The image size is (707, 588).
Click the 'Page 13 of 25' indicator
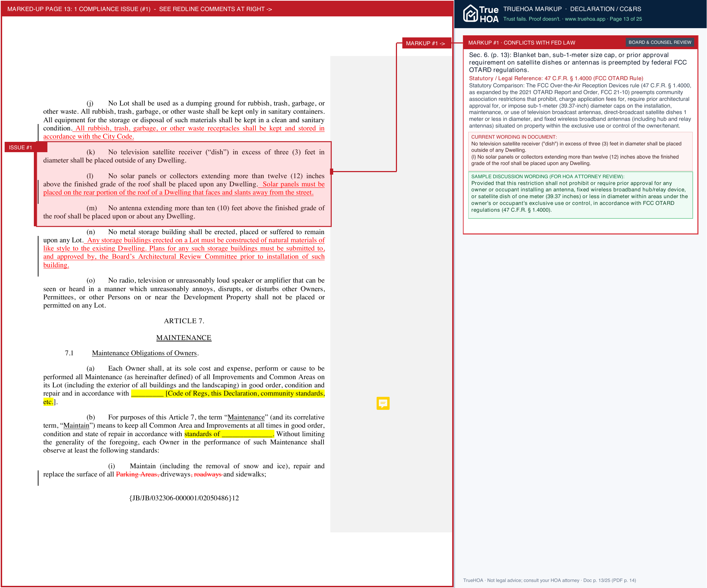(x=626, y=19)
